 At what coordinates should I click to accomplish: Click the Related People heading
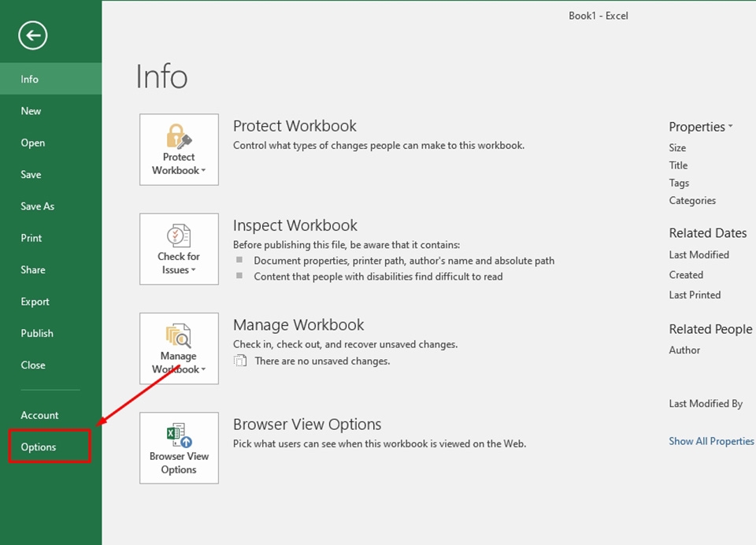(x=710, y=329)
